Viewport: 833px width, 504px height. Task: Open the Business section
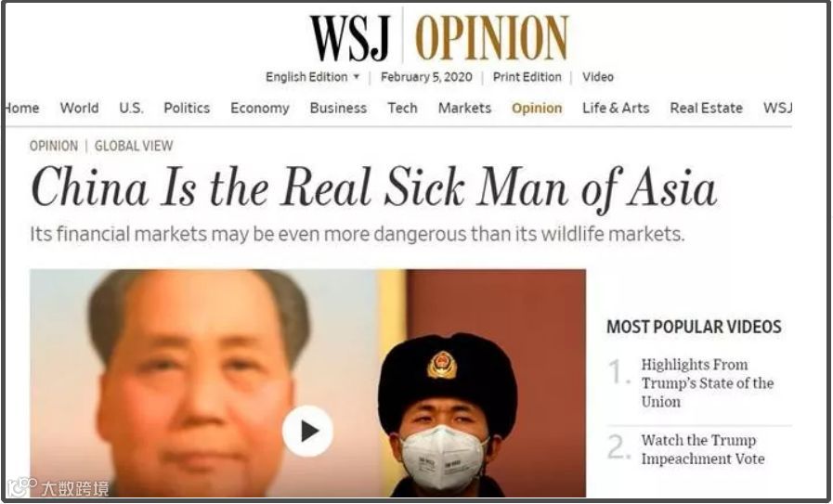(x=338, y=108)
